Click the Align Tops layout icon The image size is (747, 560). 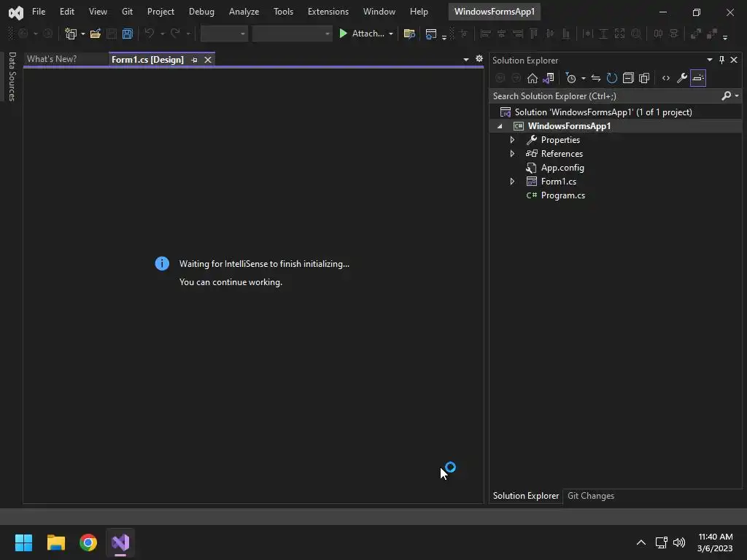pyautogui.click(x=533, y=34)
